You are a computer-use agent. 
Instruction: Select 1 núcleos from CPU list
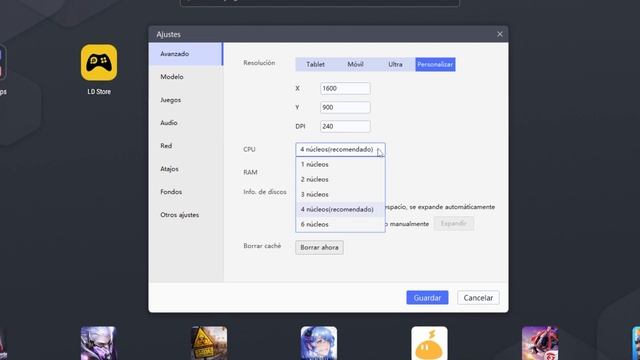click(340, 164)
